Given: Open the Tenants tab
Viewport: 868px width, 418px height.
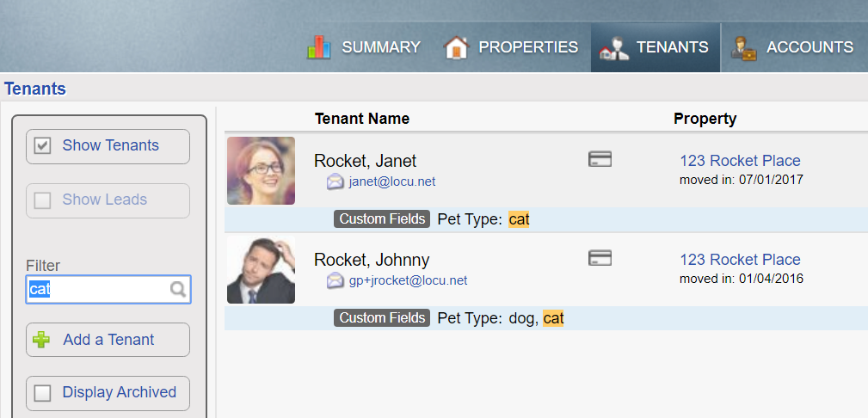Looking at the screenshot, I should pyautogui.click(x=656, y=47).
